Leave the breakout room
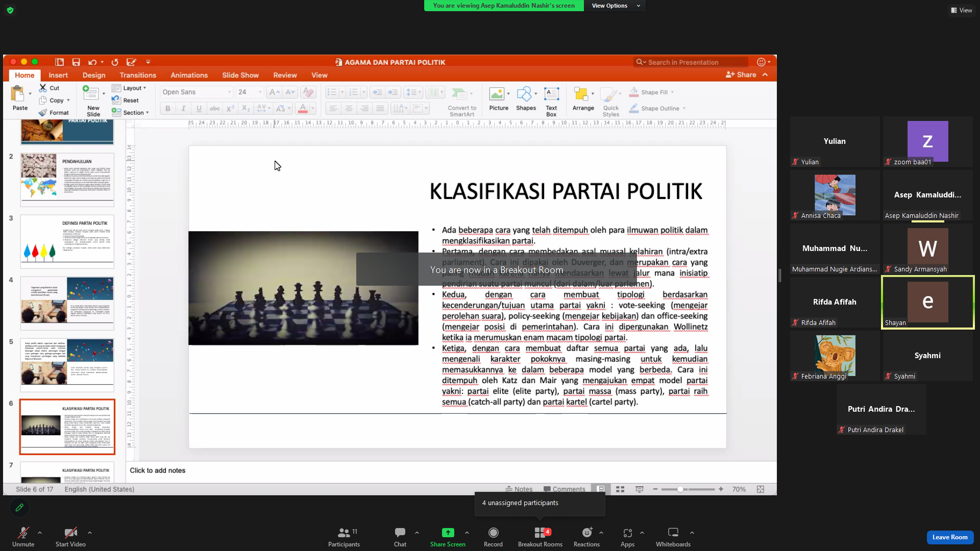Image resolution: width=980 pixels, height=551 pixels. 950,537
